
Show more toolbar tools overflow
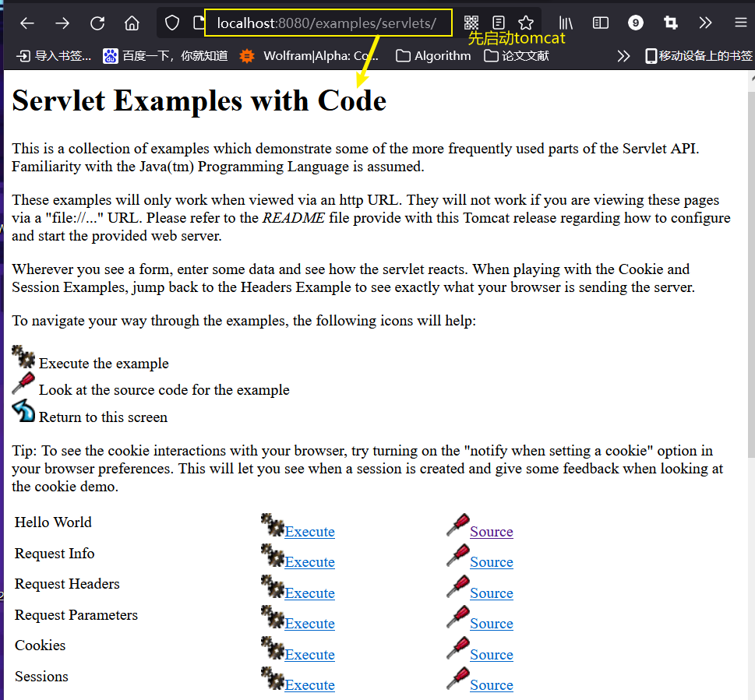[x=705, y=23]
